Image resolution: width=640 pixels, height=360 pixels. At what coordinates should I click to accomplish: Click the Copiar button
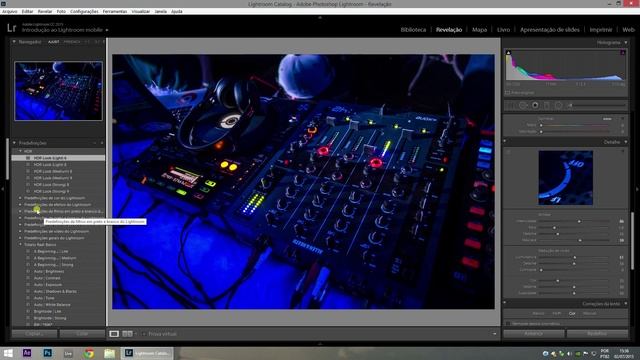[x=34, y=334]
